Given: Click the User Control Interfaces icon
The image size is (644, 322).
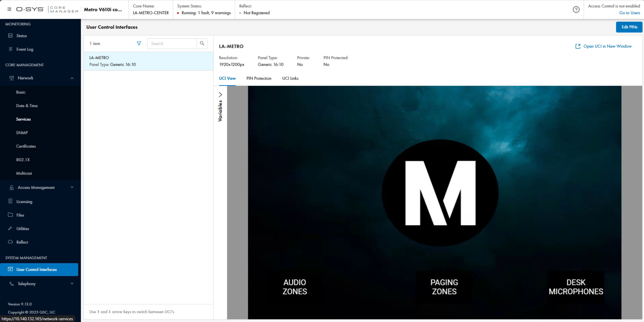Looking at the screenshot, I should [x=10, y=269].
